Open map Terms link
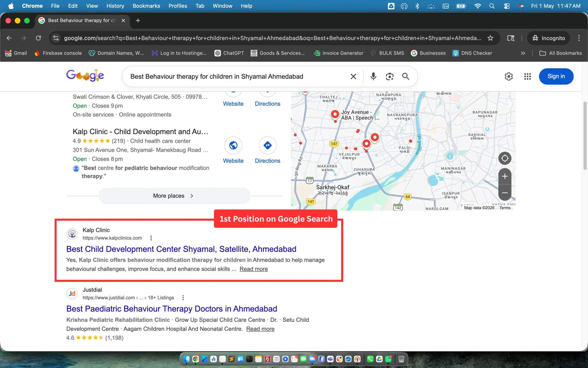This screenshot has height=368, width=588. click(505, 208)
